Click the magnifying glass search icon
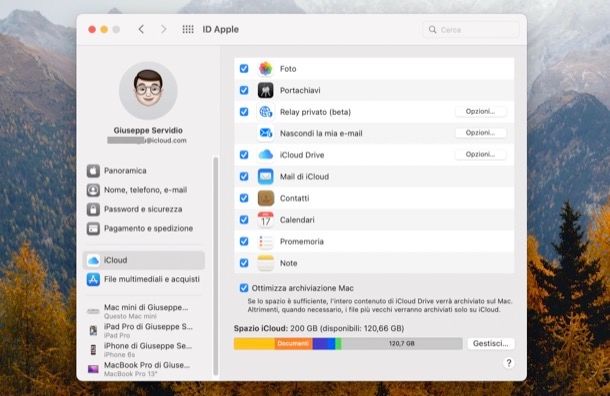 [432, 30]
